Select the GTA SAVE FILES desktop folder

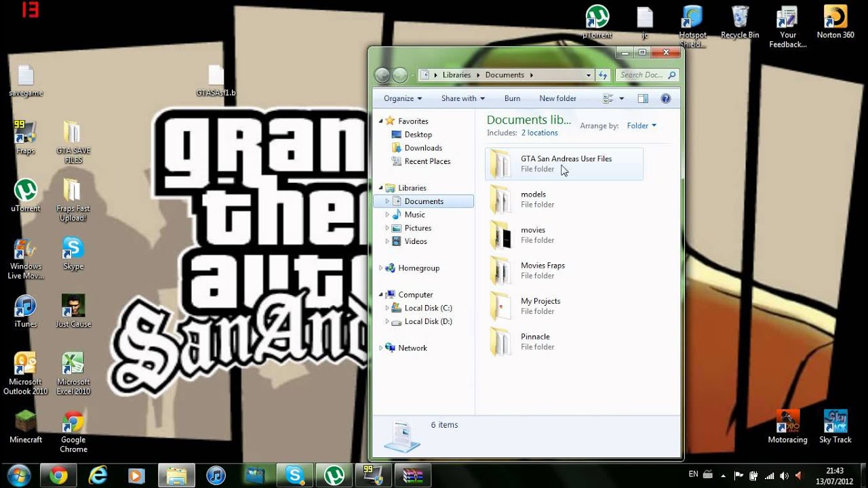(73, 142)
